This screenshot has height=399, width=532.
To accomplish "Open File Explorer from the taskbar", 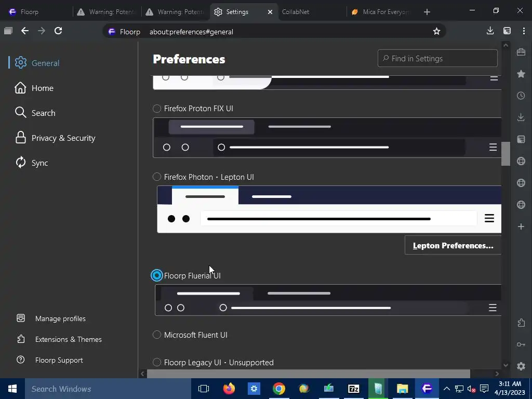I will coord(402,389).
